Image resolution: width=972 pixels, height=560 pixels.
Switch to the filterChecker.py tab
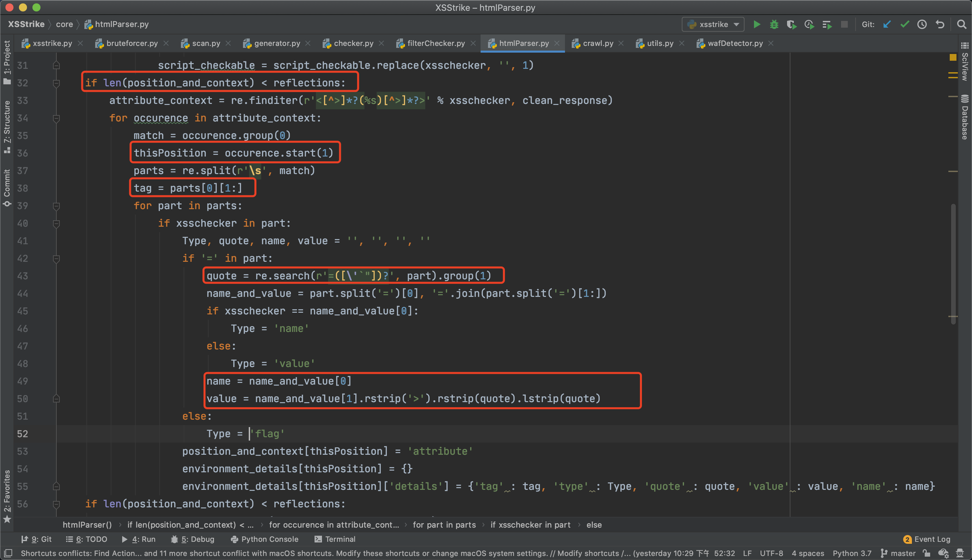click(x=436, y=43)
